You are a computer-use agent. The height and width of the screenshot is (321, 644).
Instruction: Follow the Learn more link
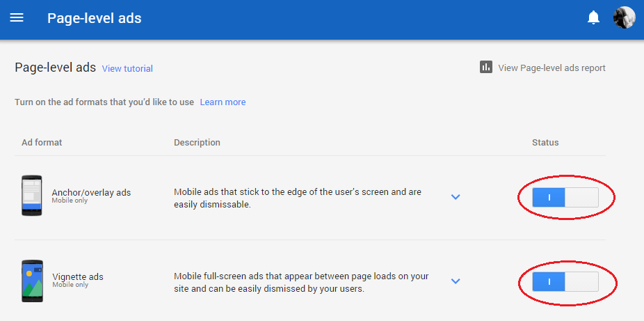click(x=223, y=102)
